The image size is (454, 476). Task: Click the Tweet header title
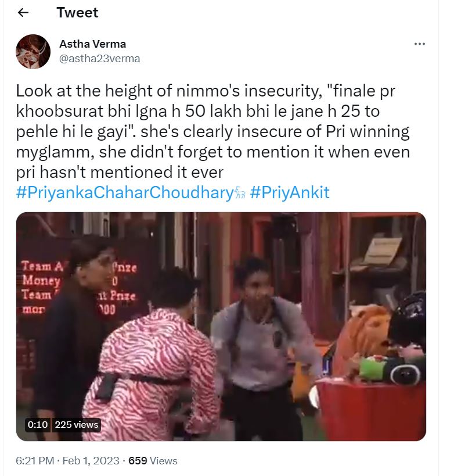click(x=77, y=13)
